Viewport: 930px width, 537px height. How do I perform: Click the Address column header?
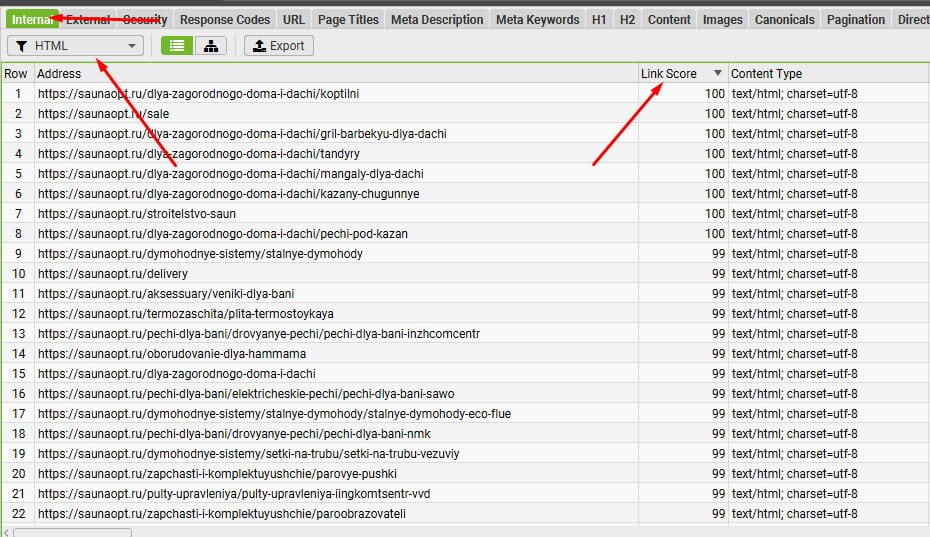[336, 74]
